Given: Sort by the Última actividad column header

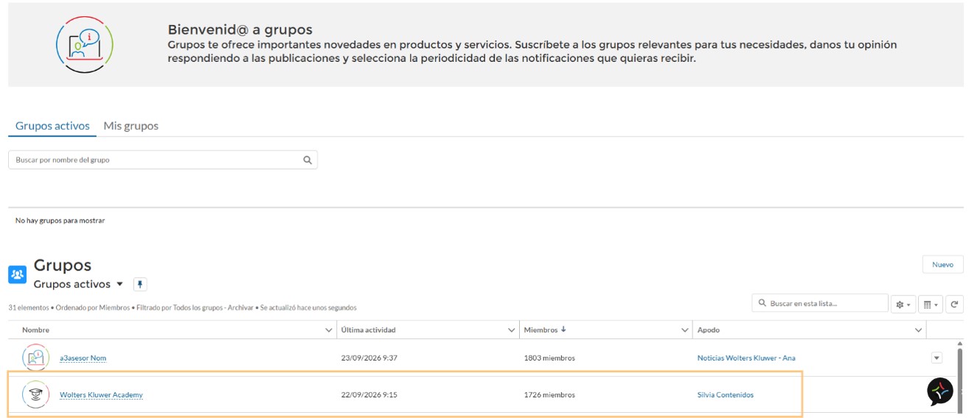Looking at the screenshot, I should 369,330.
